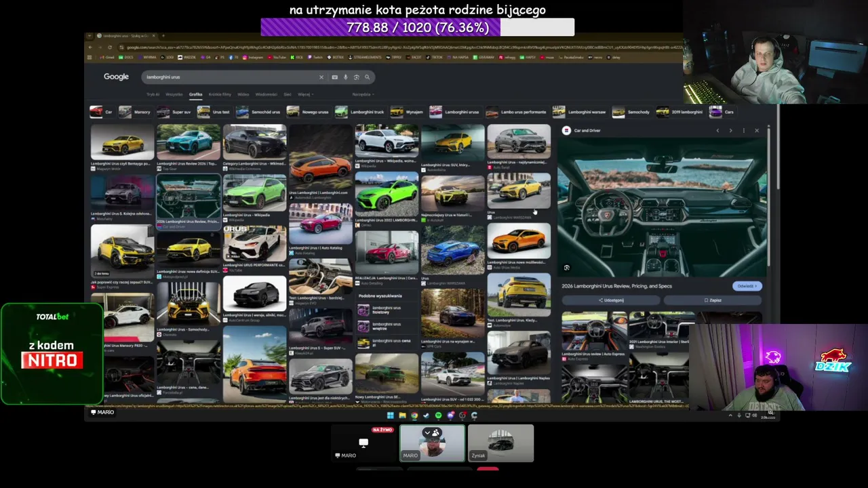This screenshot has width=868, height=488.
Task: Filter results by the Lamborghini truck chip
Action: coord(360,112)
